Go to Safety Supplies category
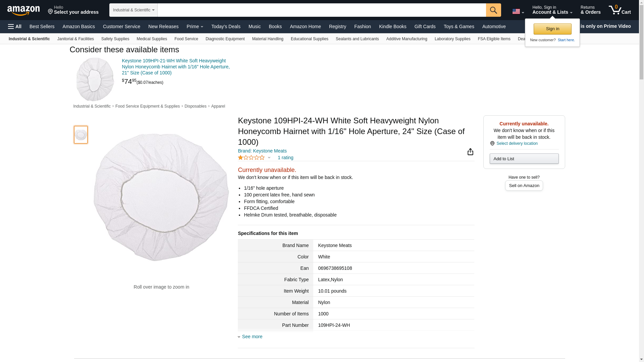 pos(115,39)
